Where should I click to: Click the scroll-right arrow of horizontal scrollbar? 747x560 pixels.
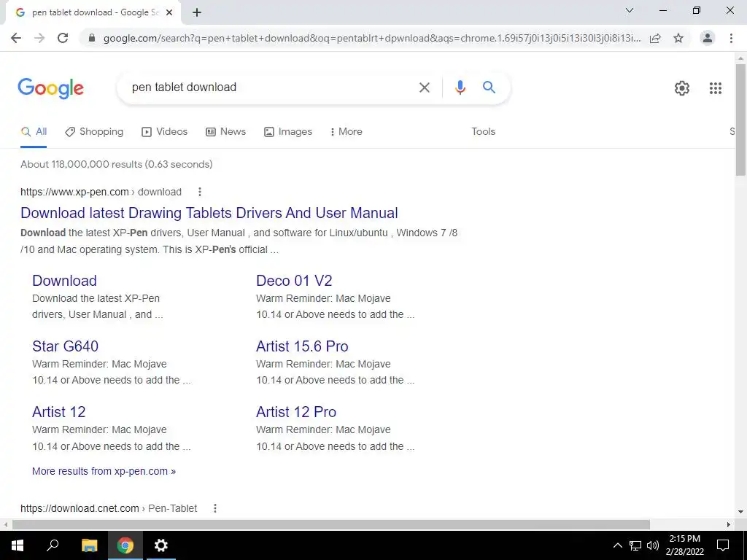tap(729, 524)
